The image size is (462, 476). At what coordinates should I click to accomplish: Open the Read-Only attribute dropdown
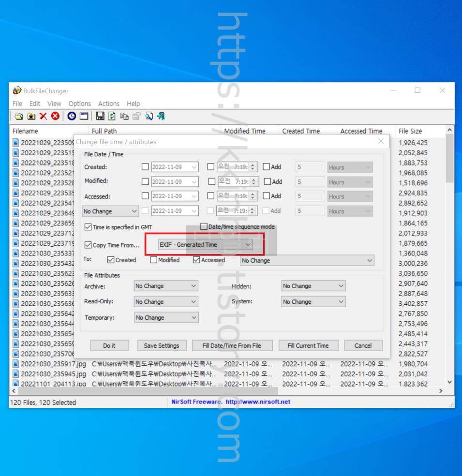tap(166, 302)
